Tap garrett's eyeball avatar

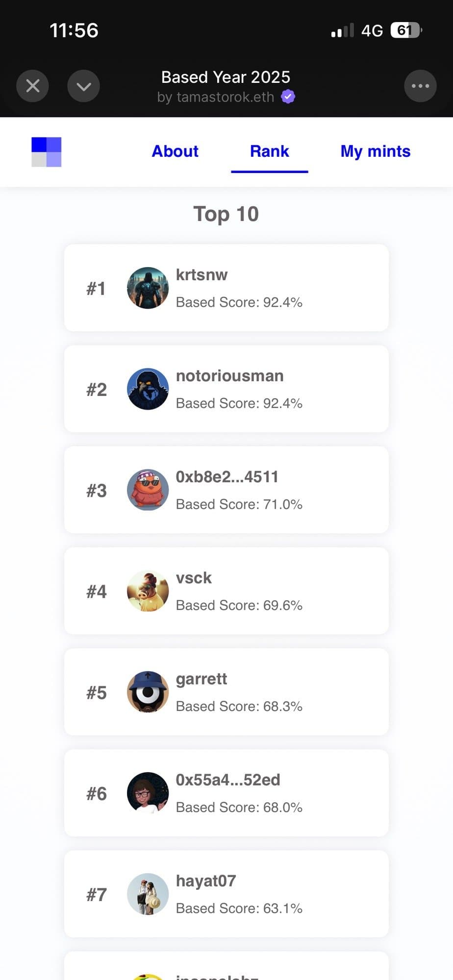(x=148, y=692)
